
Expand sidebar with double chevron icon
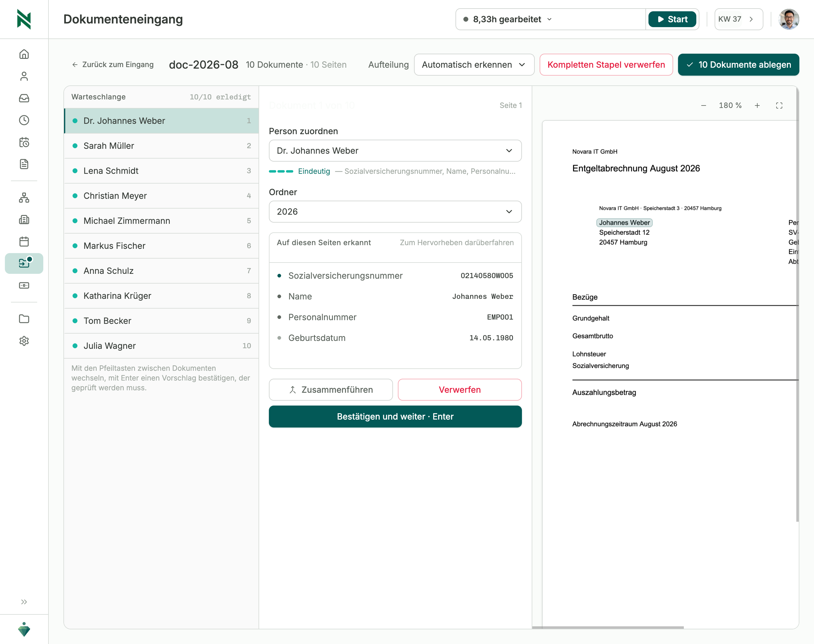point(24,602)
